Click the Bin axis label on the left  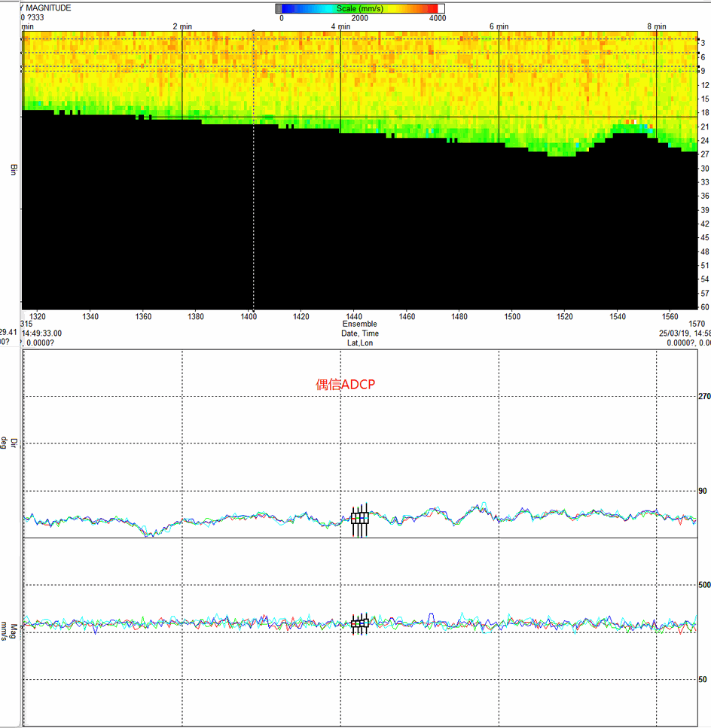tap(13, 169)
